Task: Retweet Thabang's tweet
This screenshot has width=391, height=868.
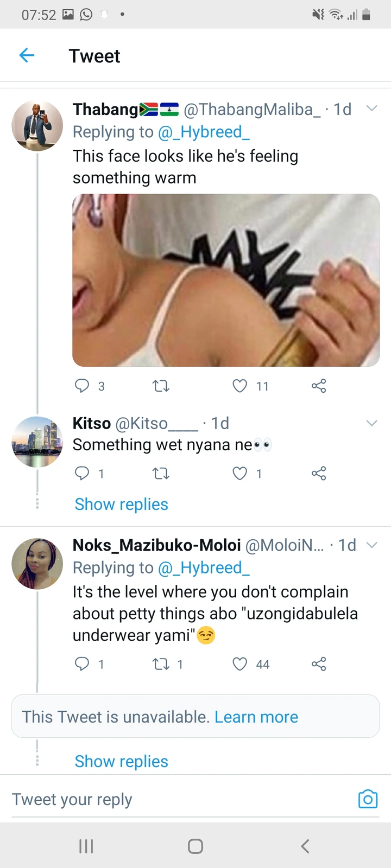Action: point(161,386)
